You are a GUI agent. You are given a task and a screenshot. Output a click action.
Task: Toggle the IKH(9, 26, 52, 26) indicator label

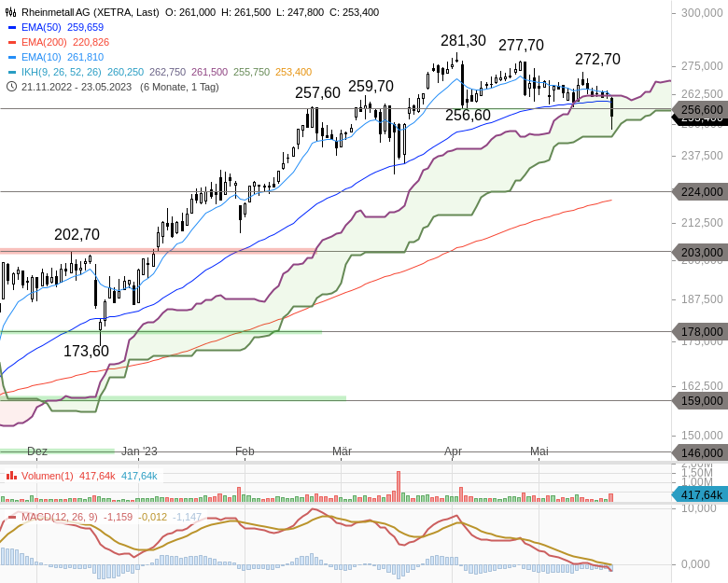pos(61,72)
